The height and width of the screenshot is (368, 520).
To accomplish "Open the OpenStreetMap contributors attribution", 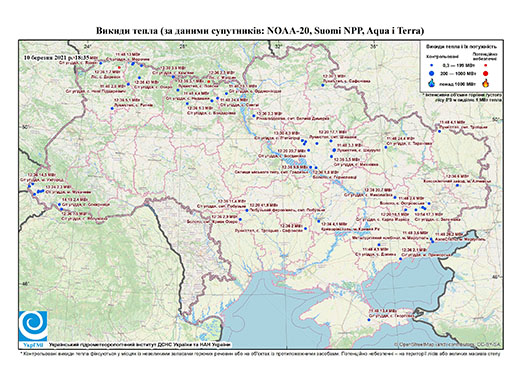I will coord(447,345).
